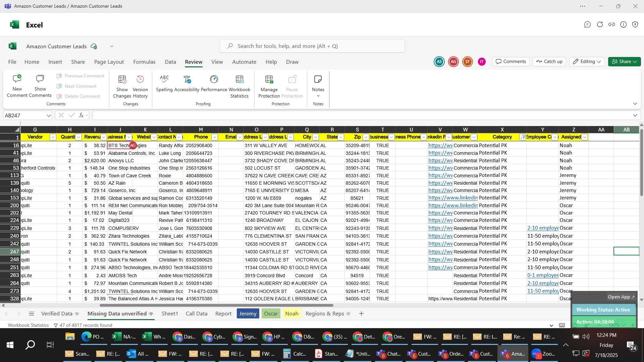The width and height of the screenshot is (644, 362).
Task: Open the chat bubble icon at top
Action: [x=587, y=24]
